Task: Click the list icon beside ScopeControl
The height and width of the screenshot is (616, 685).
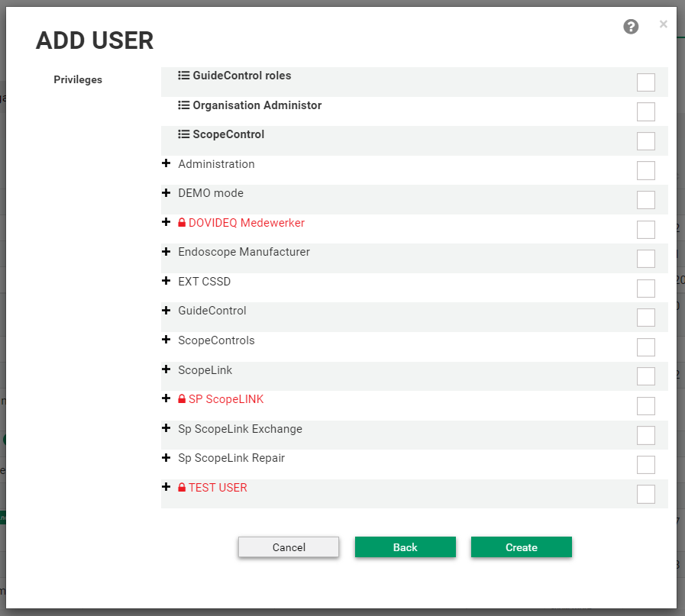Action: coord(183,134)
